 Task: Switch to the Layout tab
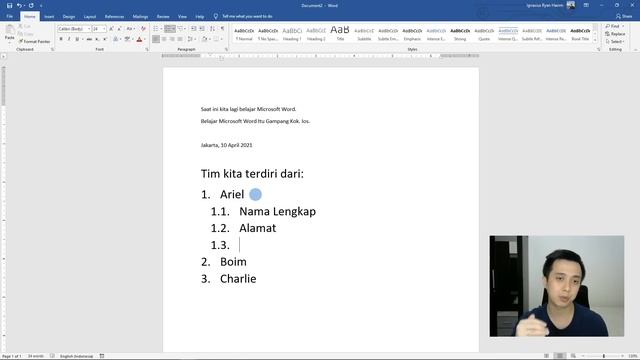(90, 17)
